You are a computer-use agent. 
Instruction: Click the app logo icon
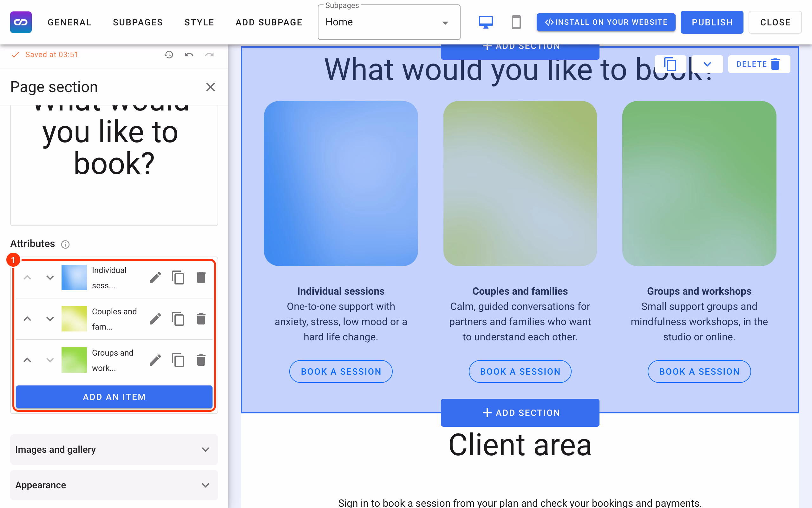[21, 22]
